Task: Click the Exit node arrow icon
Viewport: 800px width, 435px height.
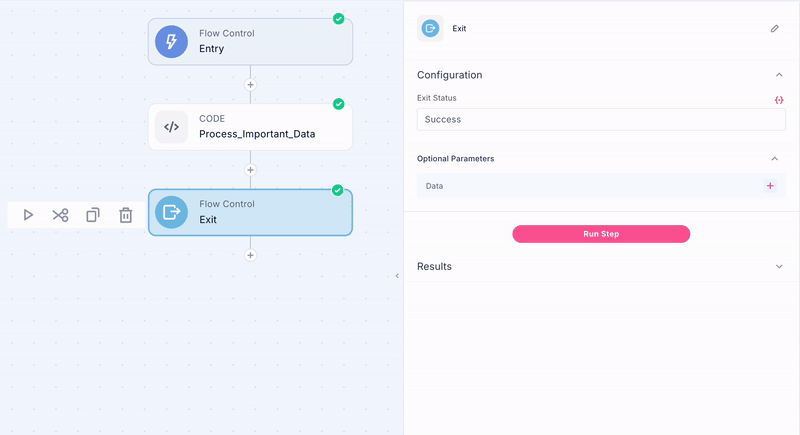Action: 171,212
